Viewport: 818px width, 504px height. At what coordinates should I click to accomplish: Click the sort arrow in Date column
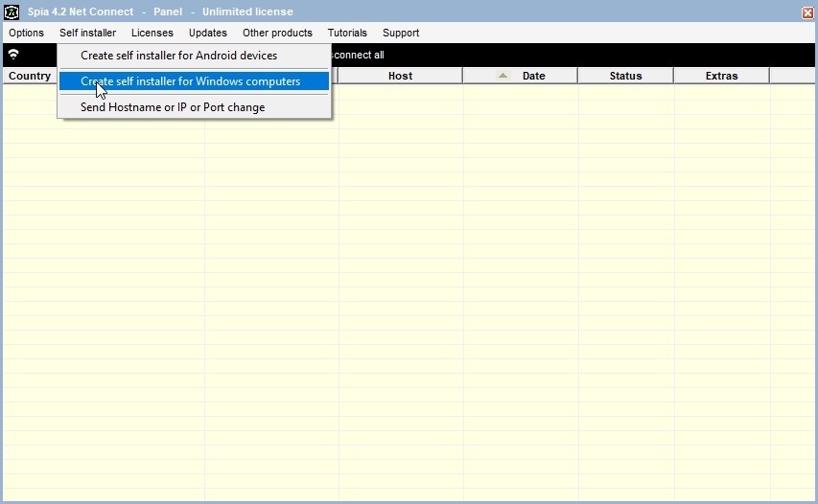click(x=502, y=76)
